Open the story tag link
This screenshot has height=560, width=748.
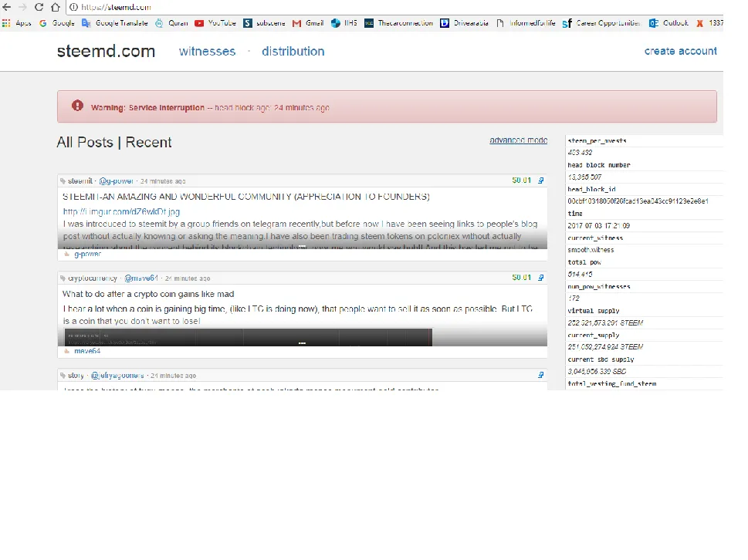(x=76, y=376)
